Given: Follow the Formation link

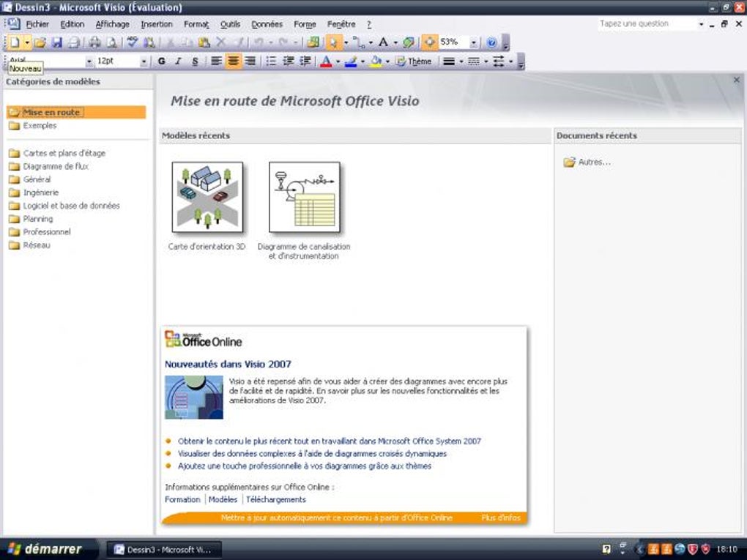Looking at the screenshot, I should (182, 499).
